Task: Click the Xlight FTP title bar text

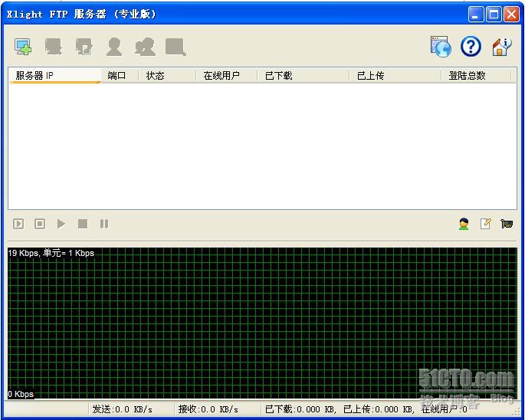Action: (x=81, y=14)
